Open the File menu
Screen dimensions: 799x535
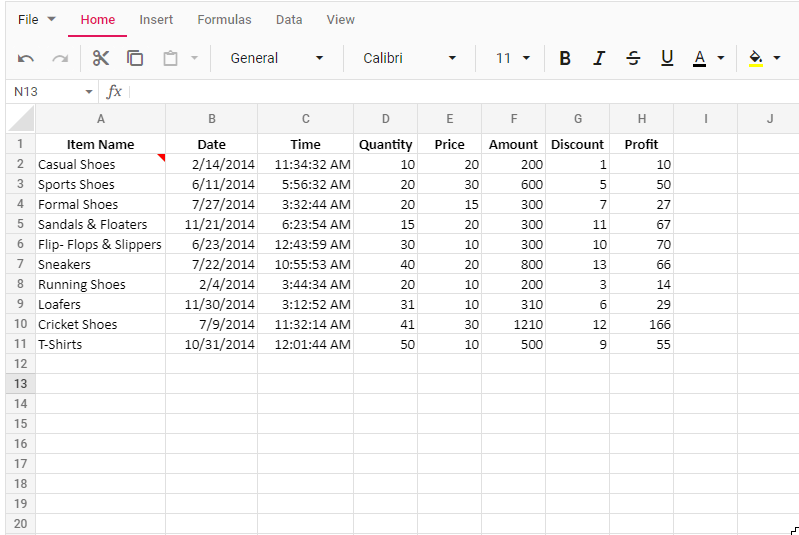point(37,20)
